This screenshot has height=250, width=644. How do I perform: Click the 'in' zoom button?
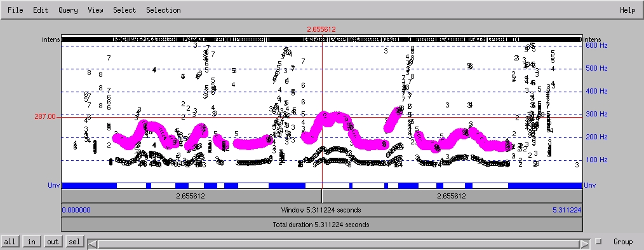pos(31,241)
